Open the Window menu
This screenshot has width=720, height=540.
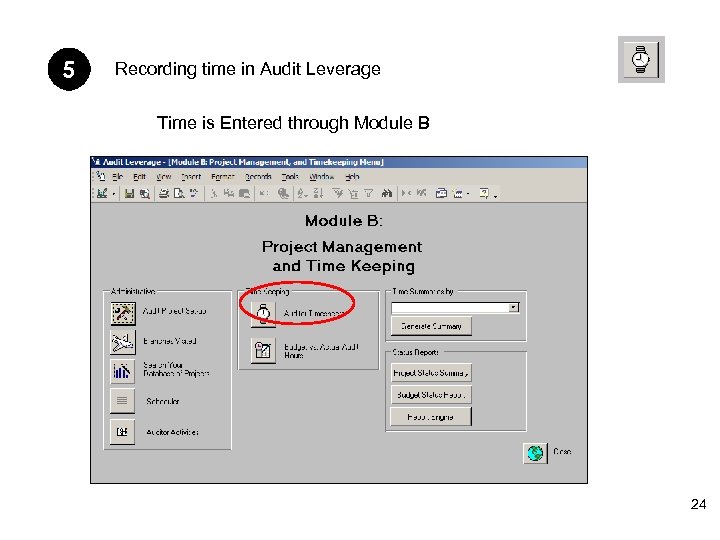(321, 176)
